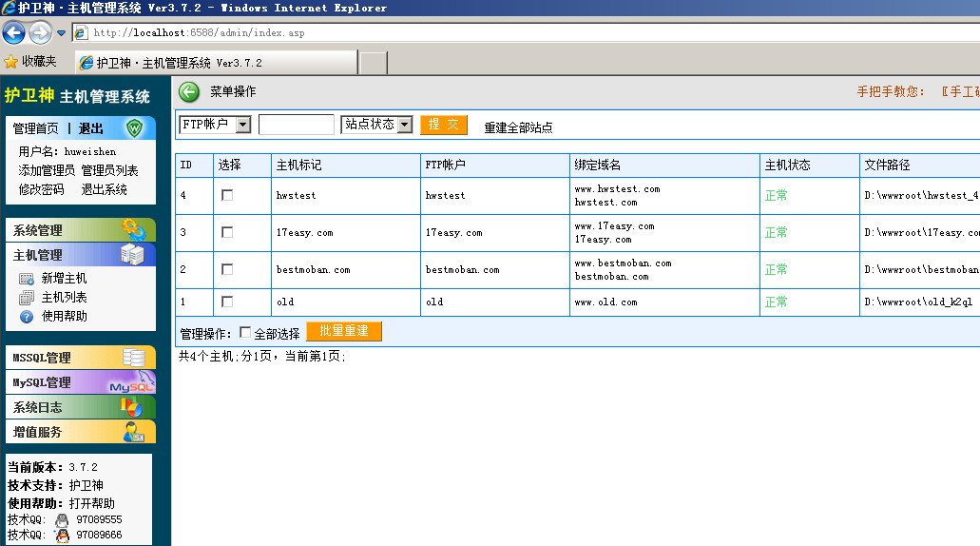
Task: Click the QQ number 97089555
Action: [100, 519]
